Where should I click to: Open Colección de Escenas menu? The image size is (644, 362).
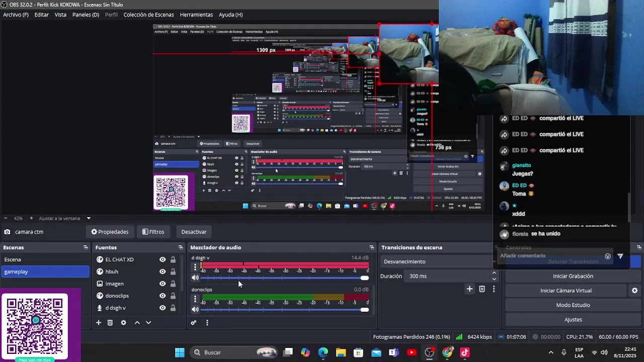148,15
